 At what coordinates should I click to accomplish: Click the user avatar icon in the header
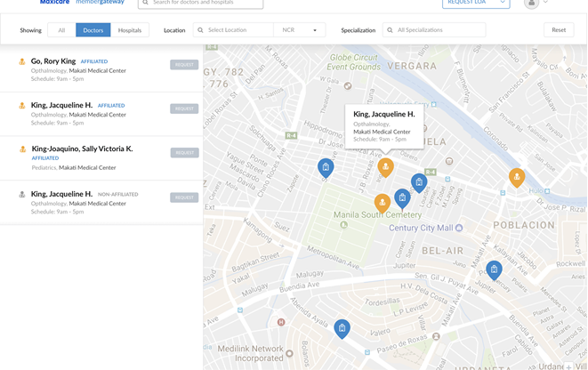coord(531,3)
